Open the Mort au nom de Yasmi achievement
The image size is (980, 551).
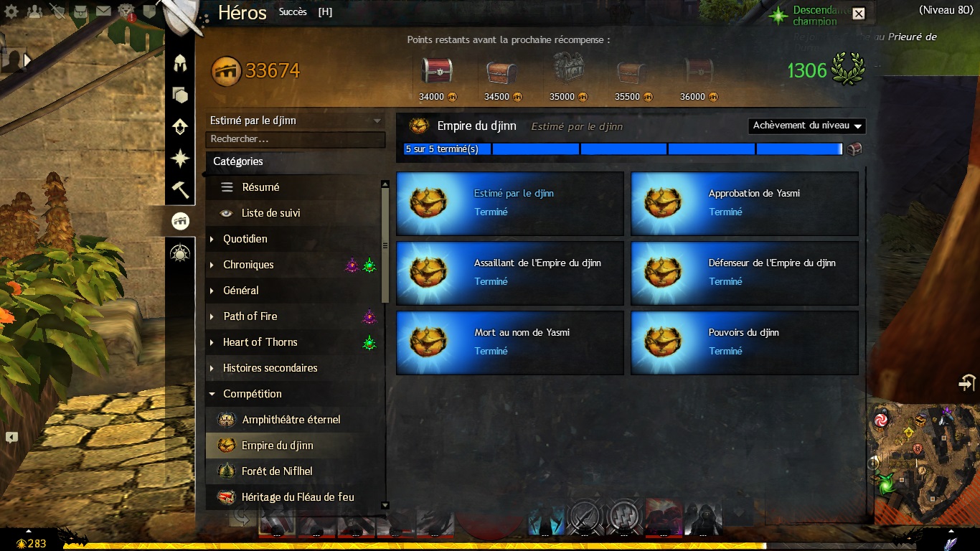[x=510, y=343]
